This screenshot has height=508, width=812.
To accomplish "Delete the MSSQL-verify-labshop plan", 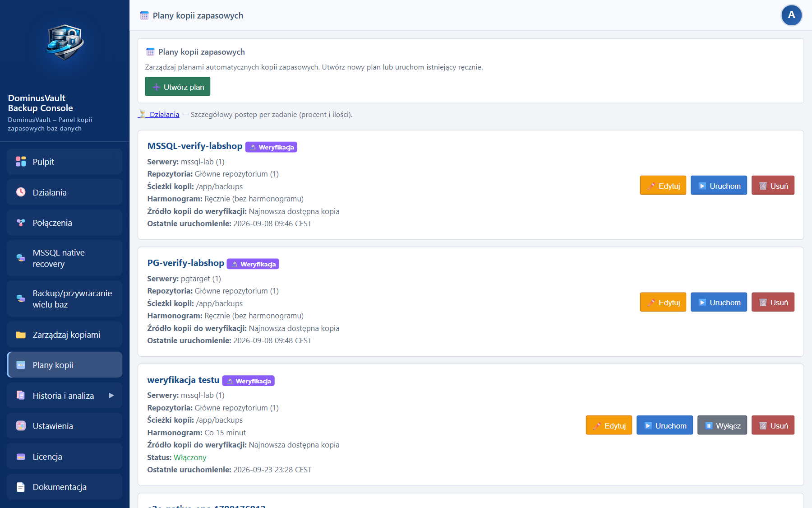I will 773,186.
